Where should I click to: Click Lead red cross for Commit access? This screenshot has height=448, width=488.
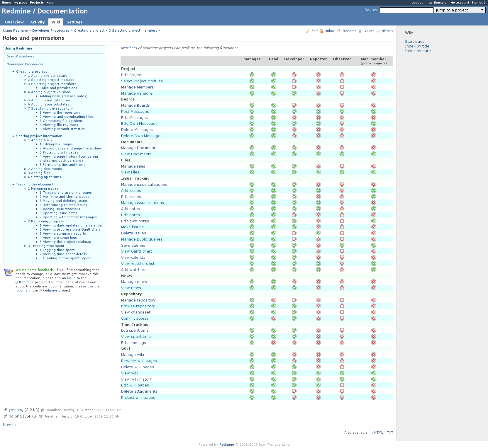click(274, 318)
